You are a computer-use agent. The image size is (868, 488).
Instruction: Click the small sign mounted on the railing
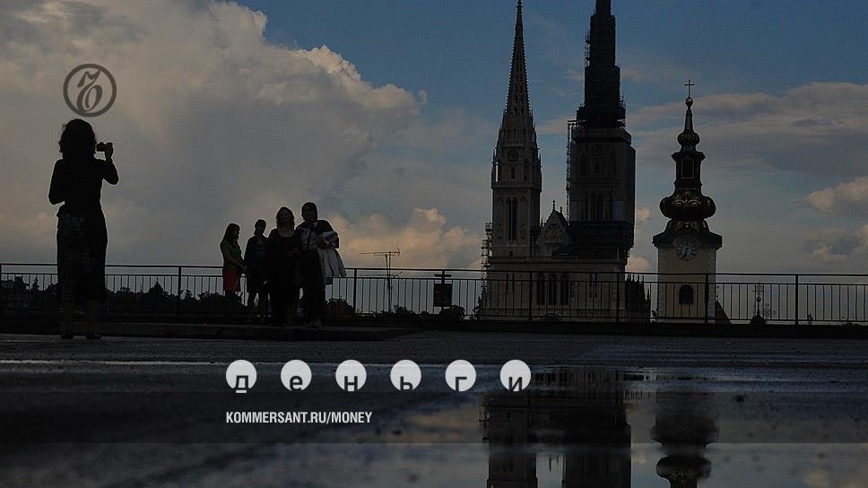click(x=442, y=293)
